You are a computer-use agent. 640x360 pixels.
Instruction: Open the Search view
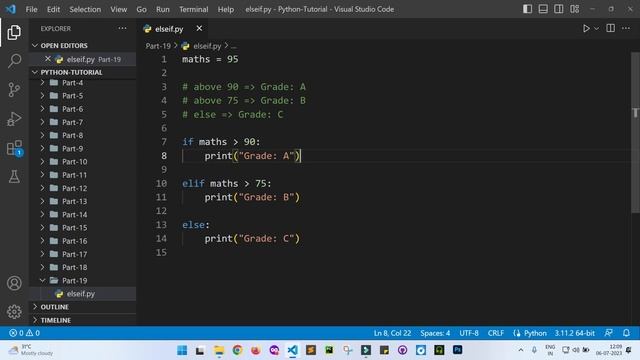[x=14, y=61]
